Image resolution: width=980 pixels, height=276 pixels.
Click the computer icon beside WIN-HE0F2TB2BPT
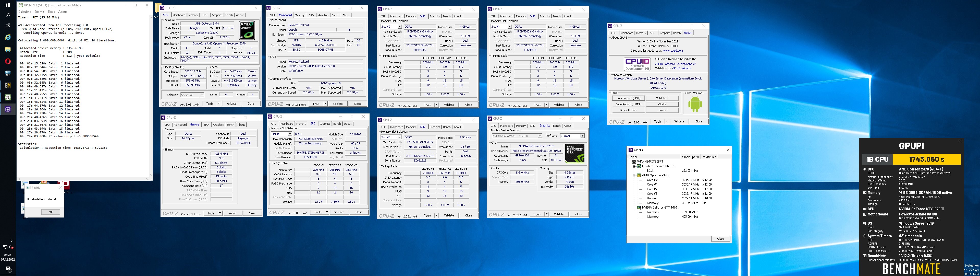tap(634, 162)
